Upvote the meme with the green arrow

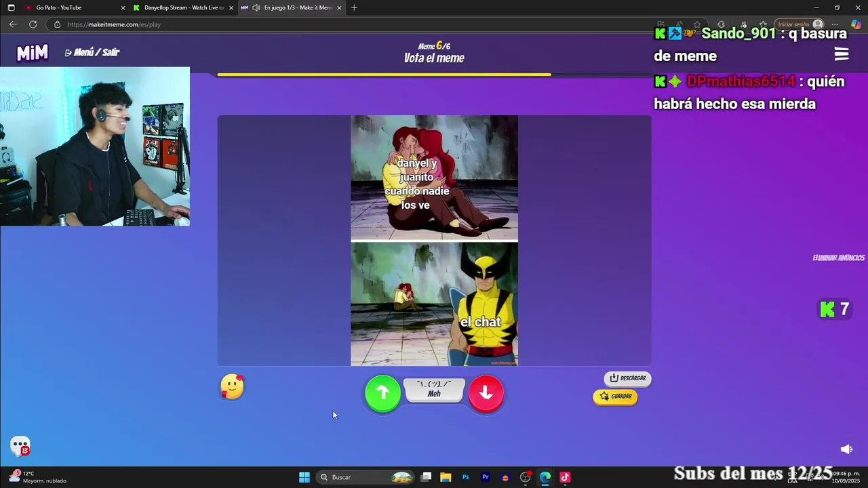383,393
